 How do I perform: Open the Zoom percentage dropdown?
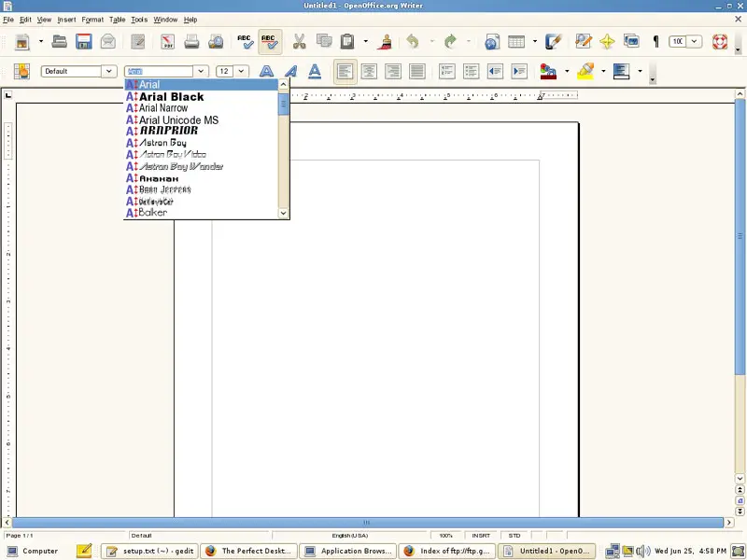tap(694, 42)
